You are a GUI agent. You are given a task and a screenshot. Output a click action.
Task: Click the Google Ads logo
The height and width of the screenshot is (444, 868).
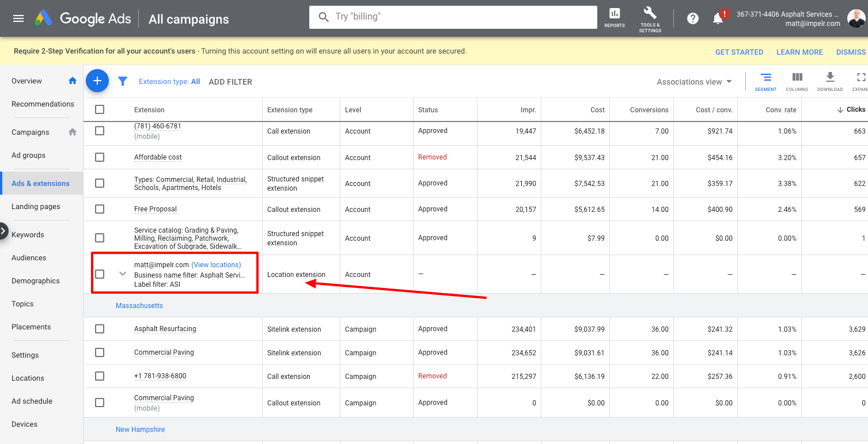[83, 18]
